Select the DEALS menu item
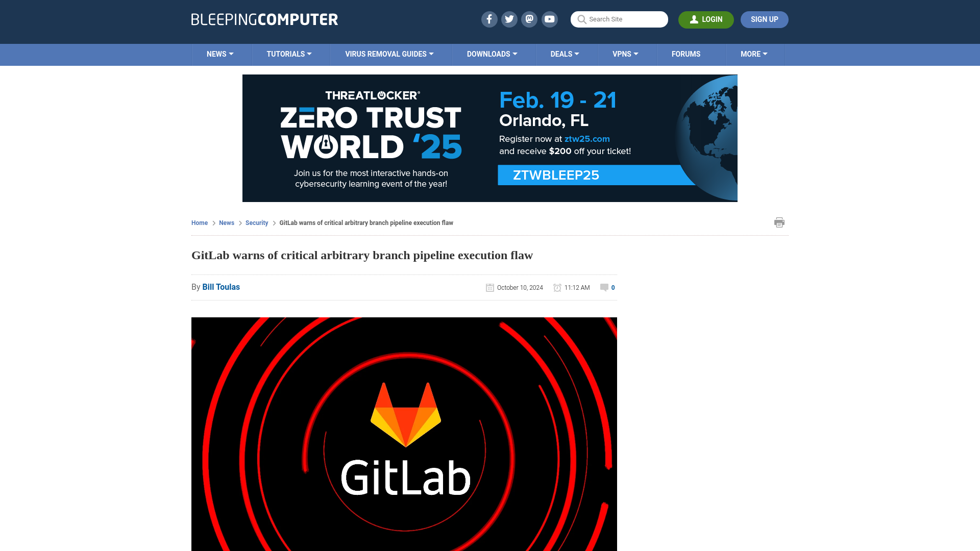Viewport: 980px width, 551px height. [x=564, y=54]
